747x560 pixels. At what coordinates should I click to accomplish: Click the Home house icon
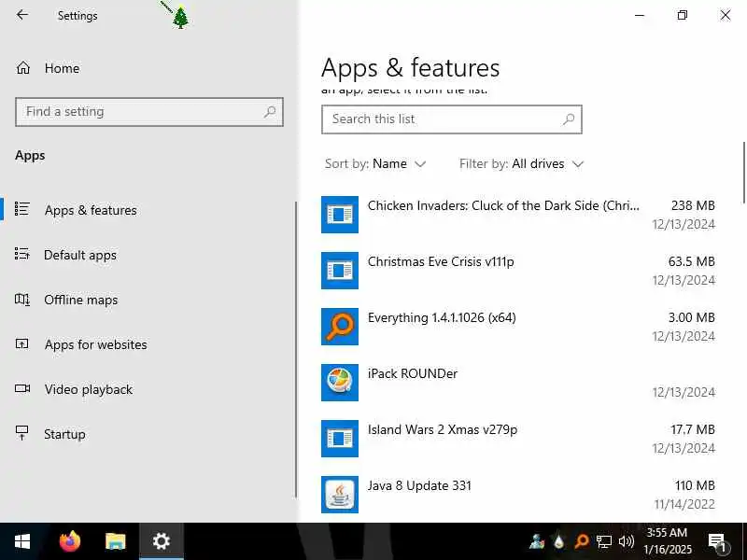(22, 68)
